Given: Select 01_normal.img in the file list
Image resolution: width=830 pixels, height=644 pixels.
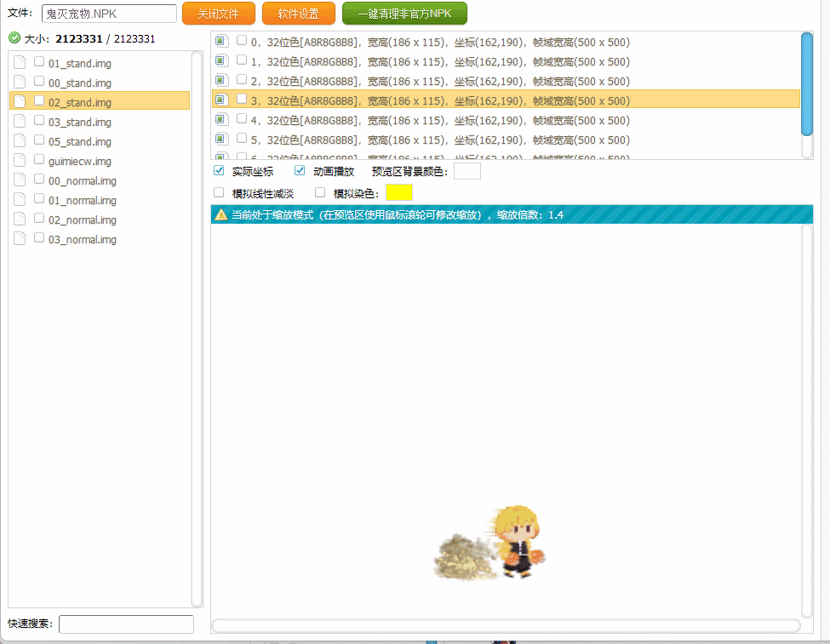Looking at the screenshot, I should coord(100,200).
